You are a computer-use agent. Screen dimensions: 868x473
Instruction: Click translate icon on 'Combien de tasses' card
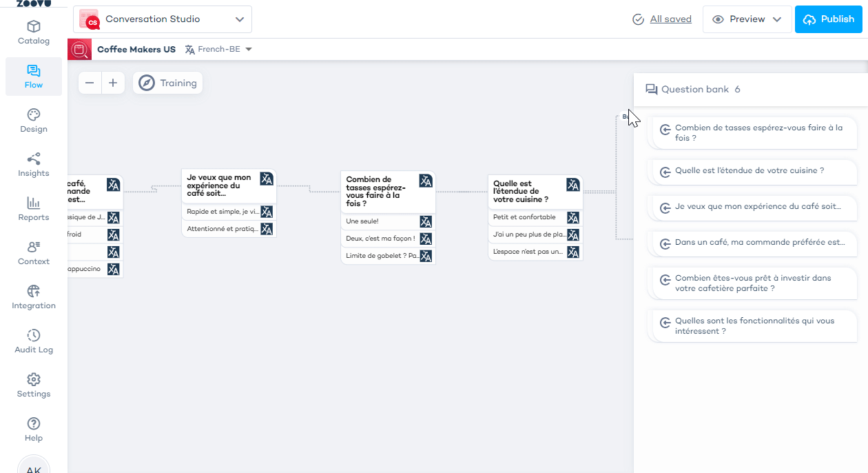click(426, 181)
